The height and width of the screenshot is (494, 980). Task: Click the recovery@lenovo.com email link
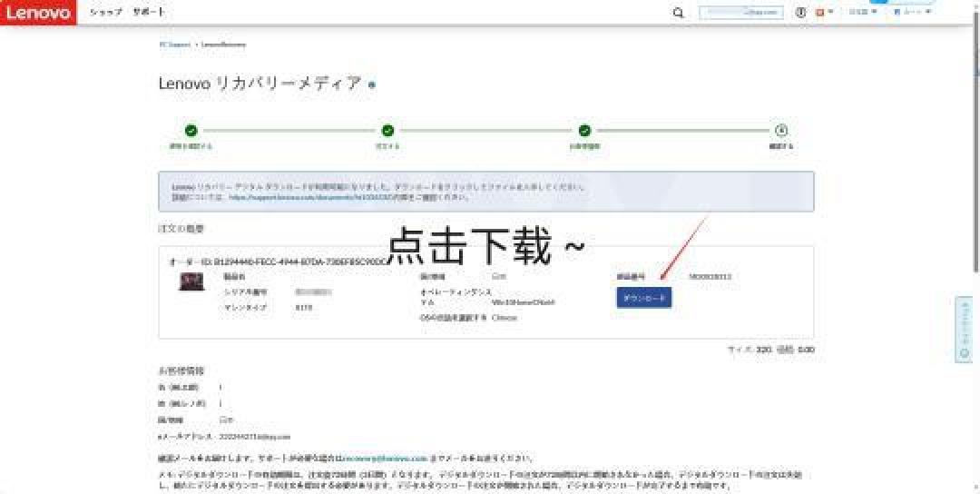coord(386,459)
